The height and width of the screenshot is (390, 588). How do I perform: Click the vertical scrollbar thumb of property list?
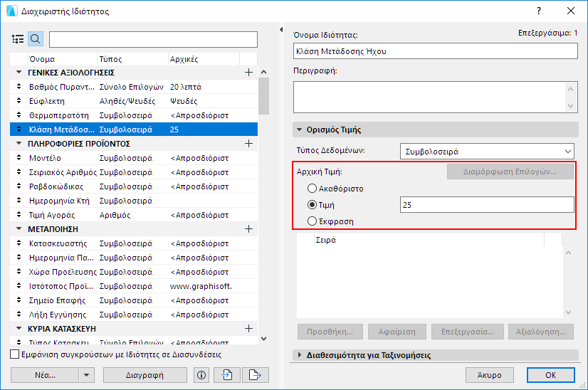tap(263, 96)
